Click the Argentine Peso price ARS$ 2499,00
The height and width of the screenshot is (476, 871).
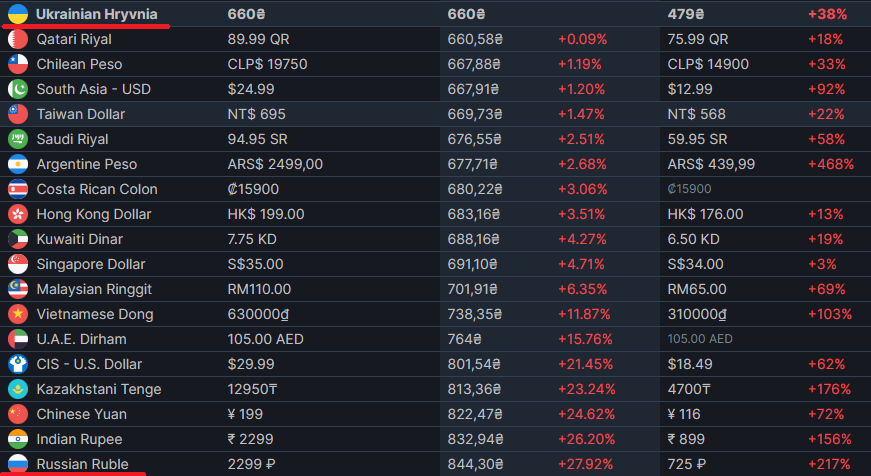[275, 164]
